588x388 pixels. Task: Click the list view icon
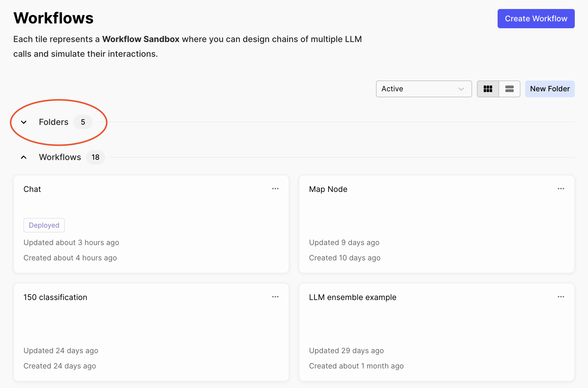510,89
